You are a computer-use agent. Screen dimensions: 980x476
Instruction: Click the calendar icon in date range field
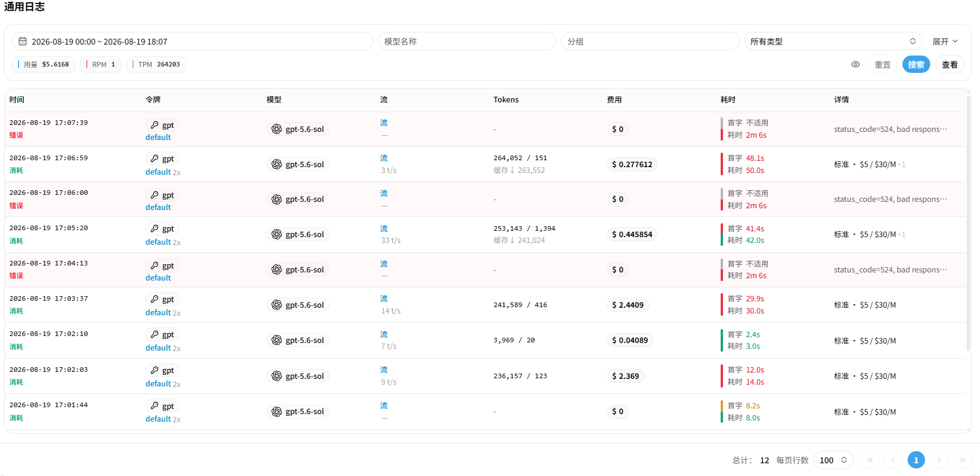23,42
